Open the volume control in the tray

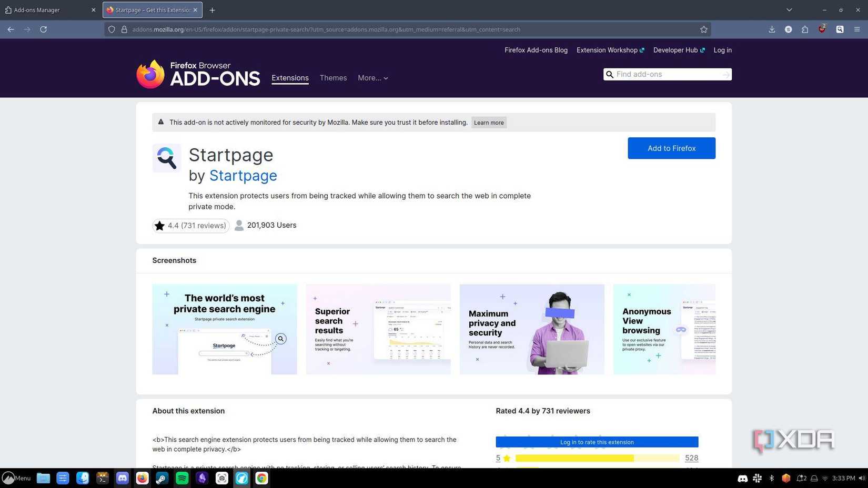coord(862,478)
